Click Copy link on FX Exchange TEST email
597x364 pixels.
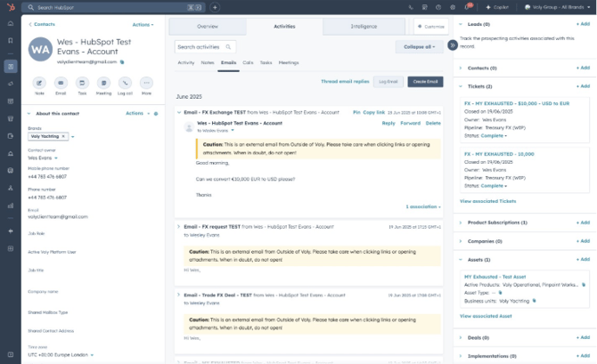pos(374,113)
